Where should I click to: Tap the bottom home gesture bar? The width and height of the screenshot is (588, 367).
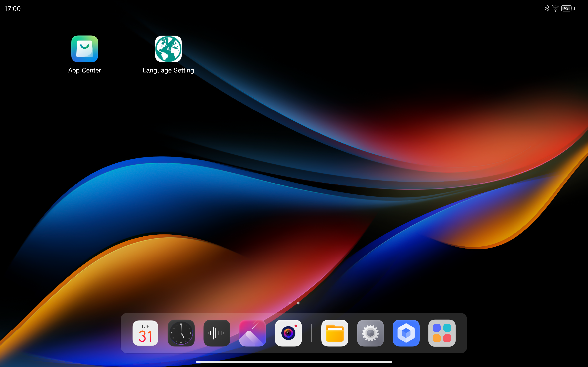tap(294, 362)
